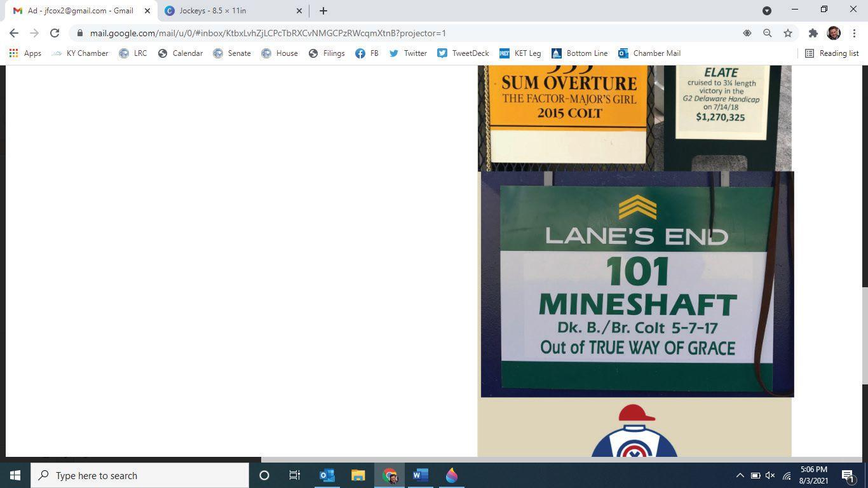The width and height of the screenshot is (868, 488).
Task: Open a new browser tab
Action: coord(323,11)
